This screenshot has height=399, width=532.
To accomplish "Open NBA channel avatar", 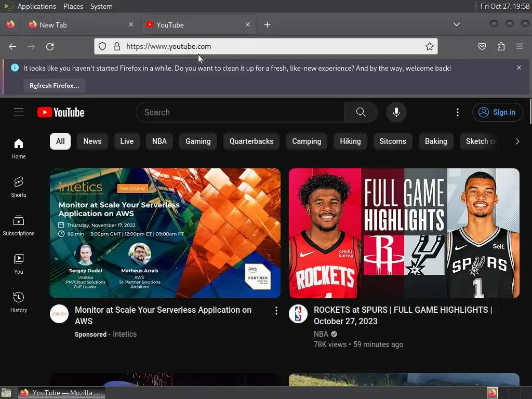I will coord(298,314).
